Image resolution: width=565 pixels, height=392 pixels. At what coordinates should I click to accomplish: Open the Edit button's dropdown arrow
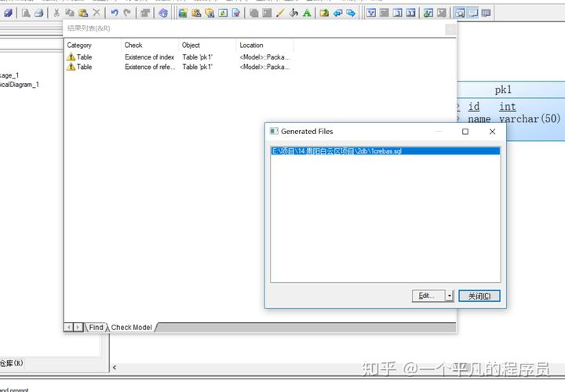tap(450, 296)
